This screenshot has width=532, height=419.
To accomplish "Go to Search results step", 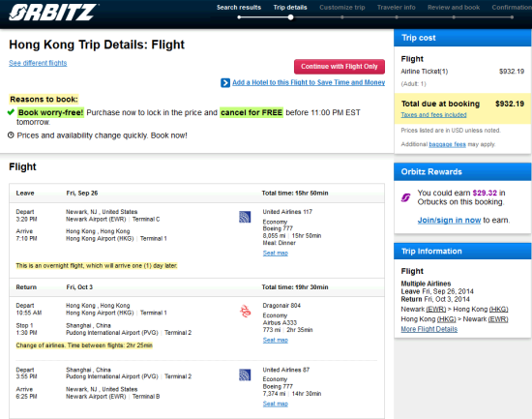I will pyautogui.click(x=239, y=8).
